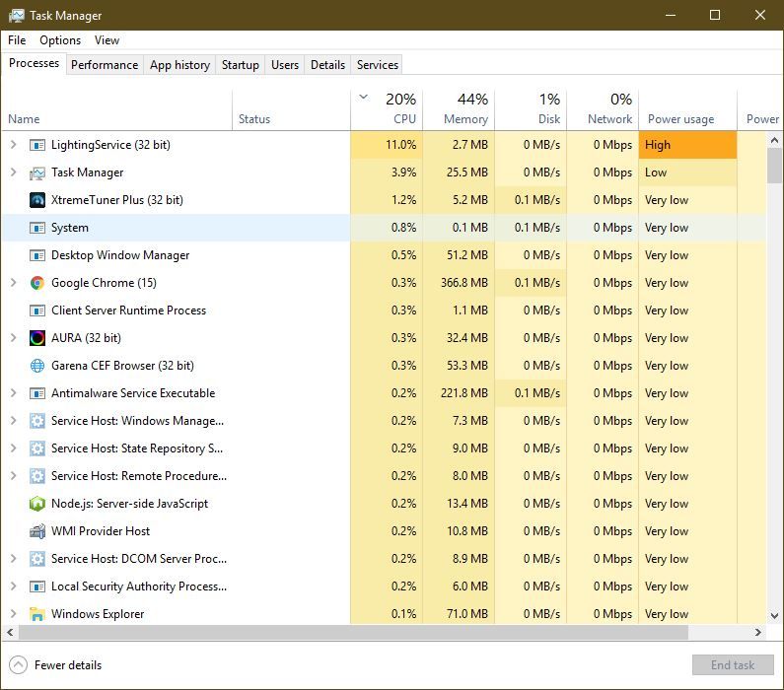Click the Service Host: State Repository gear icon
The height and width of the screenshot is (690, 784).
37,448
